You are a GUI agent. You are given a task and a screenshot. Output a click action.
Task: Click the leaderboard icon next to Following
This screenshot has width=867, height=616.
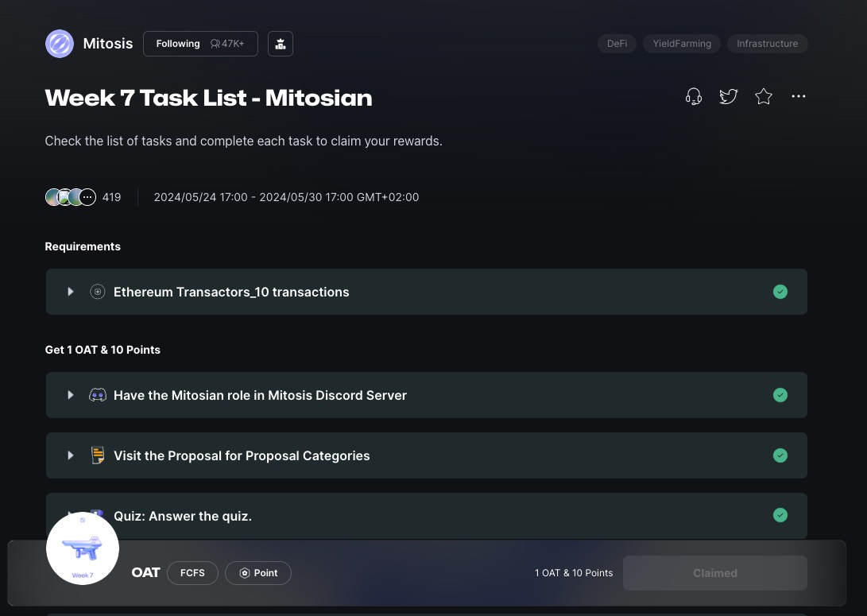point(281,44)
